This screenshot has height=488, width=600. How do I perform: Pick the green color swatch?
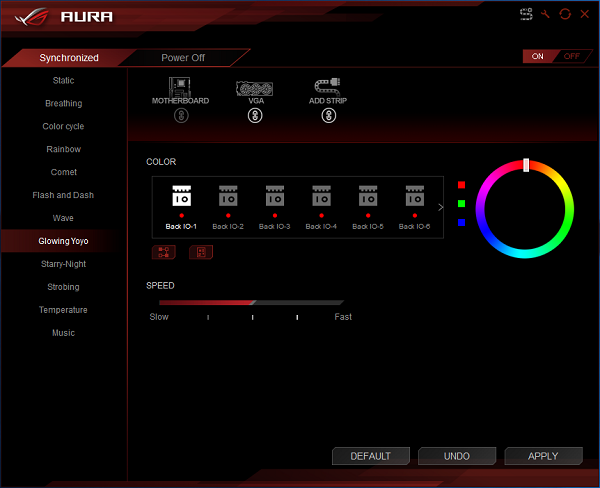tap(461, 204)
